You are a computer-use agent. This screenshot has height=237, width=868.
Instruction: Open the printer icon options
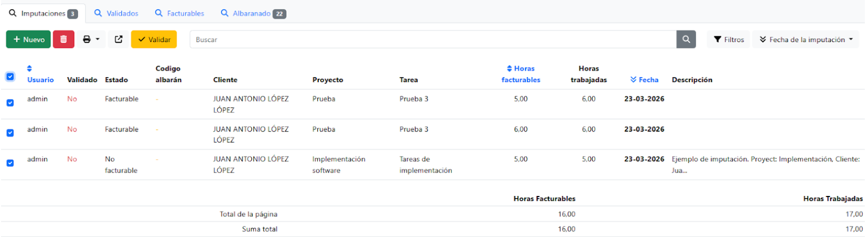tap(91, 39)
